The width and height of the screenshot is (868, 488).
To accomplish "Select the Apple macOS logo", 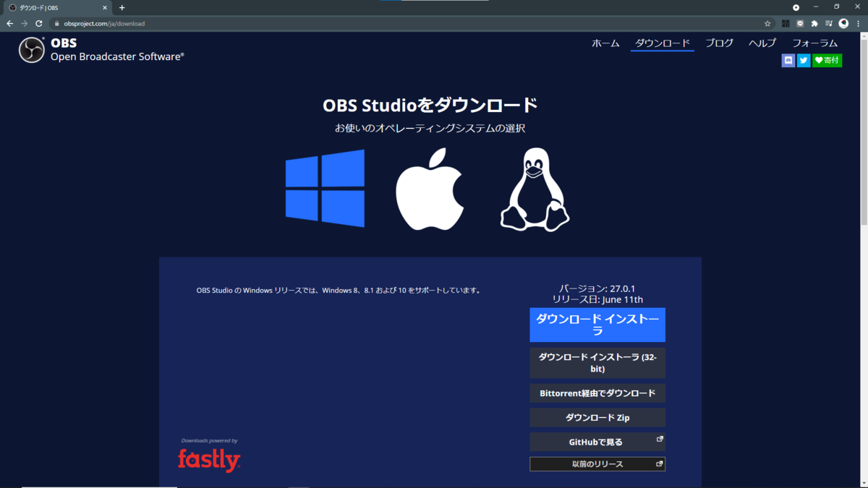I will click(430, 189).
